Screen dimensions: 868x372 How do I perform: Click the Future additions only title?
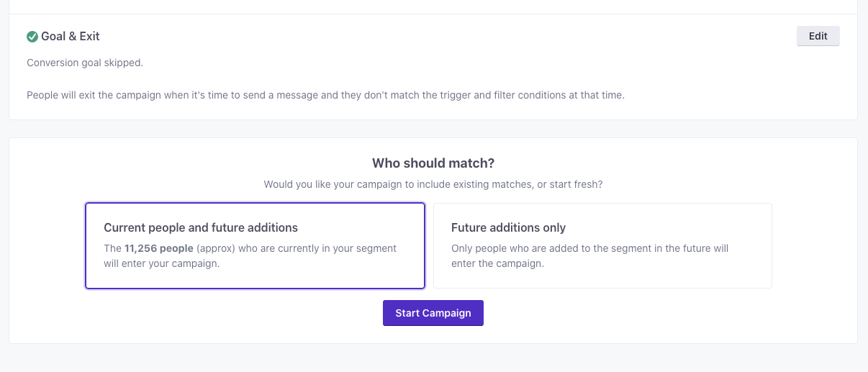(509, 227)
